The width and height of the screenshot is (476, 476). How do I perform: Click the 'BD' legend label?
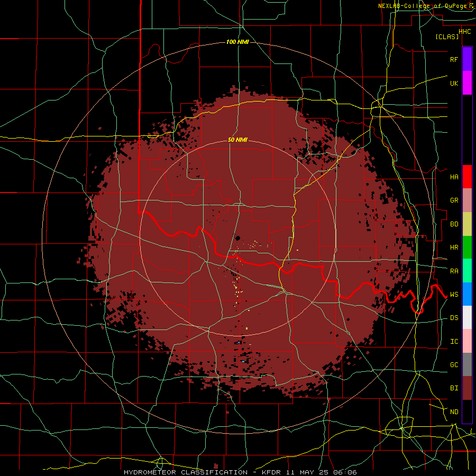click(x=454, y=224)
